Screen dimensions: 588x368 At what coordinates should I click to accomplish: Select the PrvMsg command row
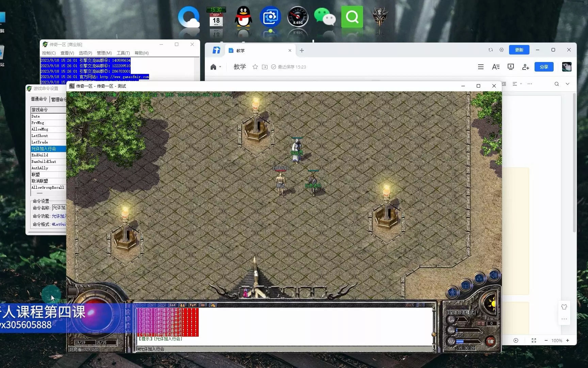[x=48, y=123]
